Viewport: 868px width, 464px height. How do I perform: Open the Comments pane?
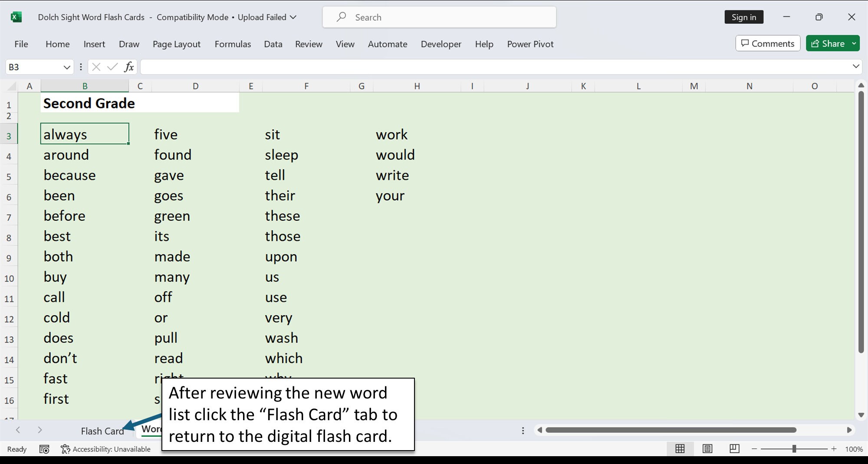[x=767, y=43]
